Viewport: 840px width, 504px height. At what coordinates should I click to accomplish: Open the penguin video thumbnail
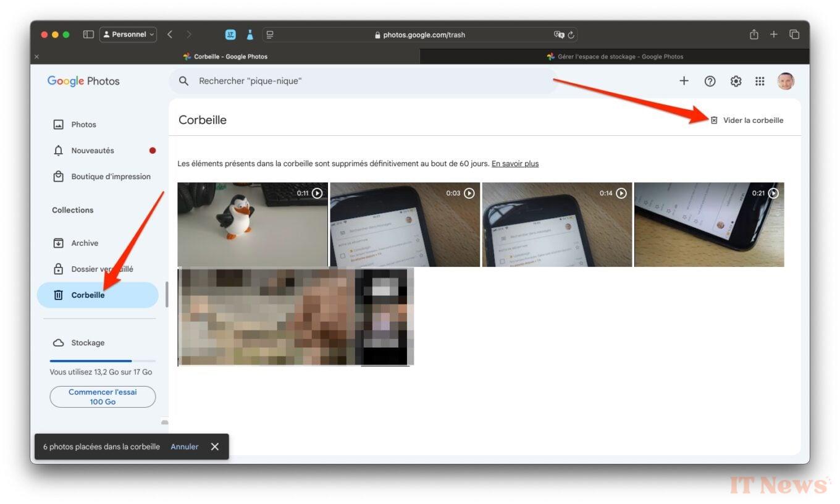[x=252, y=224]
